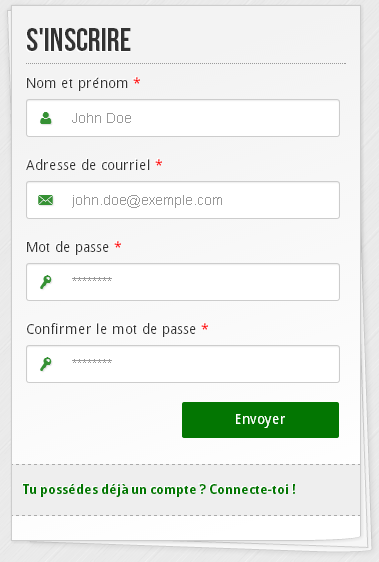The height and width of the screenshot is (562, 379).
Task: Click the green Envoyer button
Action: [x=260, y=420]
